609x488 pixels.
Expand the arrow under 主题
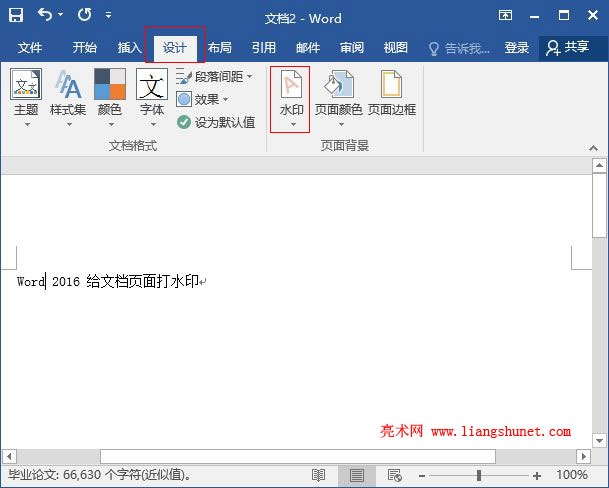[x=27, y=125]
